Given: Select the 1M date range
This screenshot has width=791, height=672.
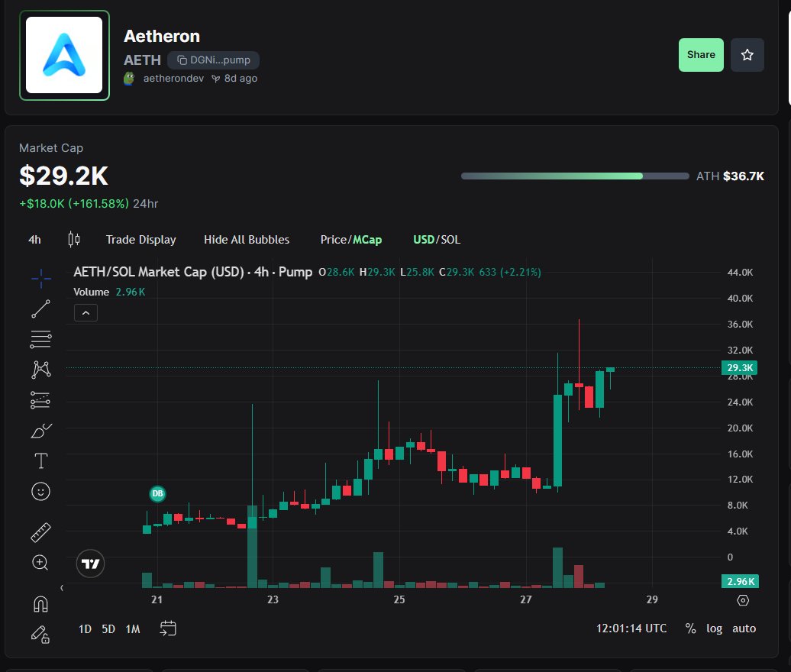Looking at the screenshot, I should (133, 629).
